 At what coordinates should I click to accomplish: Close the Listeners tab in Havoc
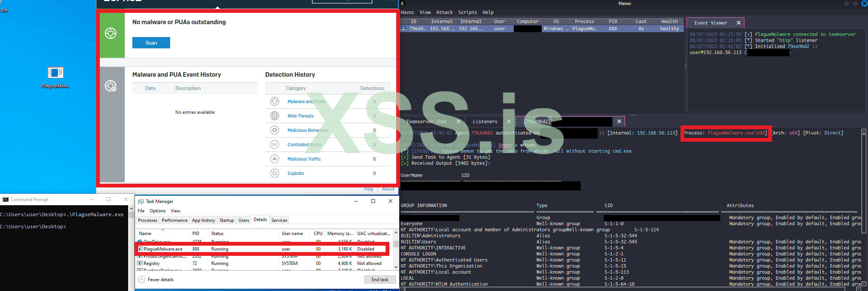click(509, 121)
